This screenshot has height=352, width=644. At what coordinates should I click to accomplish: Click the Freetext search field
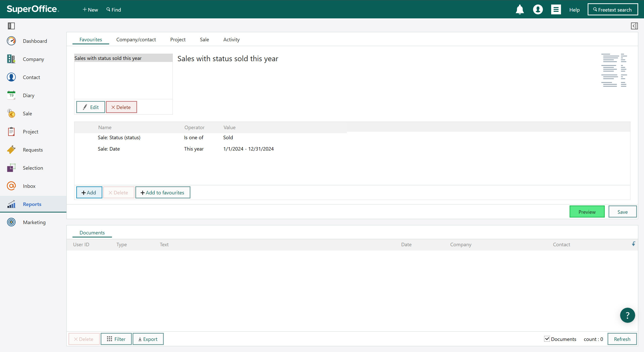pyautogui.click(x=613, y=10)
